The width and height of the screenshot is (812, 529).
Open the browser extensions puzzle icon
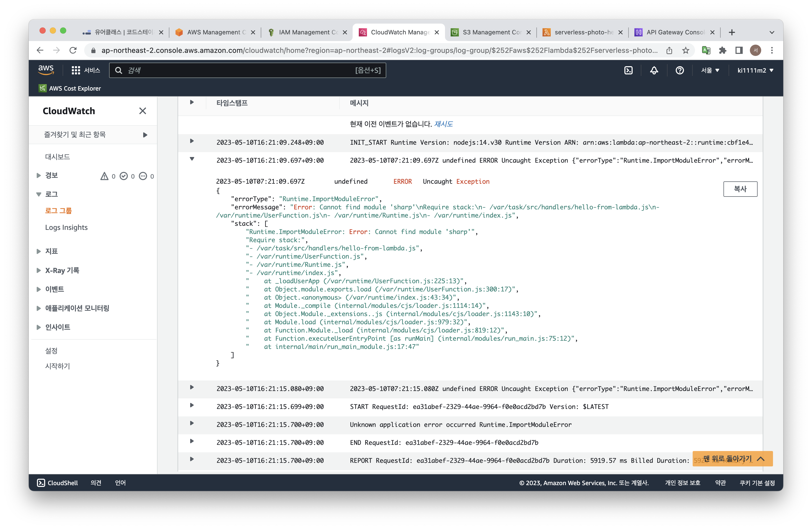click(723, 51)
